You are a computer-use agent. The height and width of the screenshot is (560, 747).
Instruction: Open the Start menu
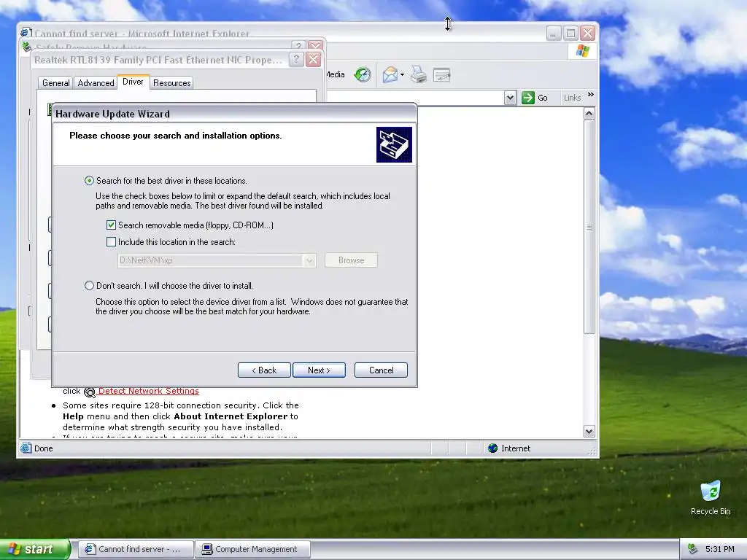click(35, 549)
